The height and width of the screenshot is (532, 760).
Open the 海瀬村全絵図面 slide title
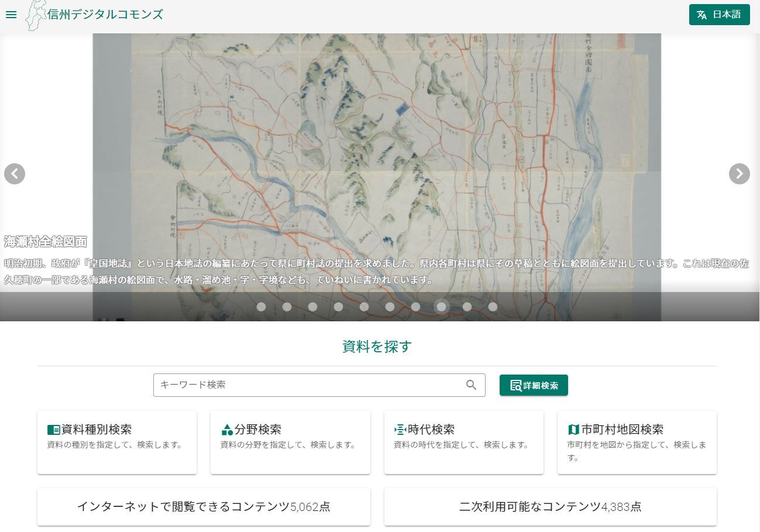[46, 241]
